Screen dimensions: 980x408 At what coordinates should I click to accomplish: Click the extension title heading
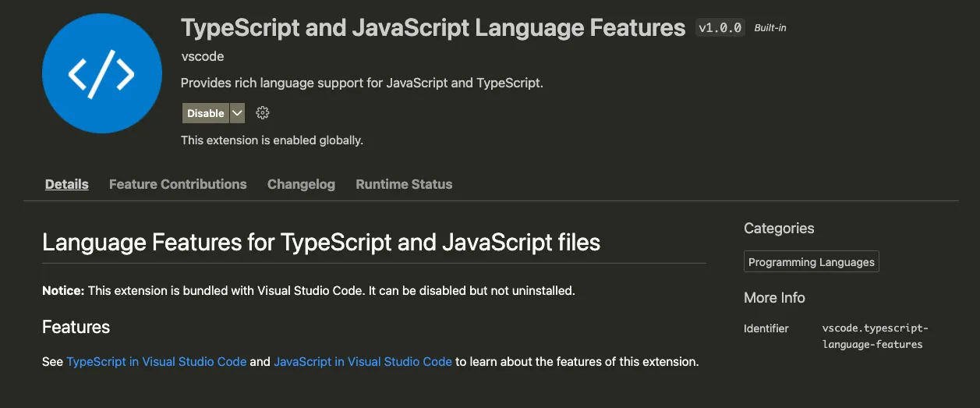click(433, 28)
